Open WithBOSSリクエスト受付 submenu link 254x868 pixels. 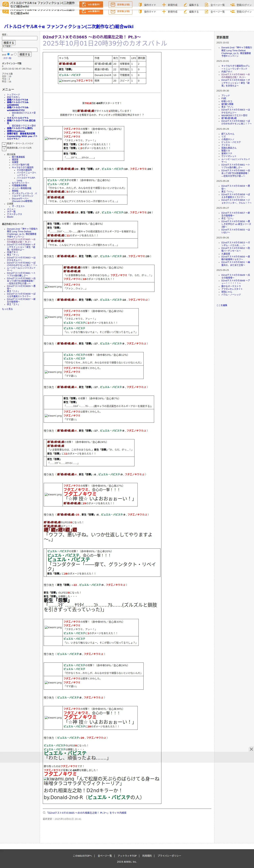coord(24,114)
